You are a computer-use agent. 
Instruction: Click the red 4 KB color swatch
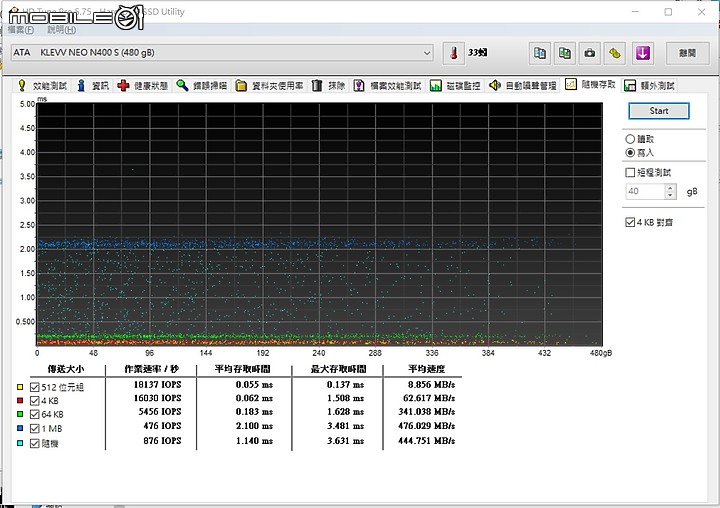20,401
